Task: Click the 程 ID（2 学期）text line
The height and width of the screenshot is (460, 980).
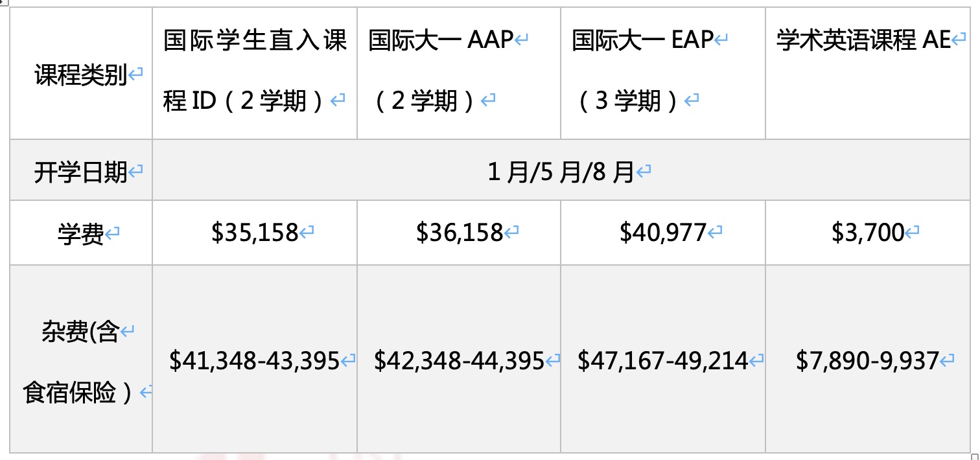Action: [x=246, y=101]
